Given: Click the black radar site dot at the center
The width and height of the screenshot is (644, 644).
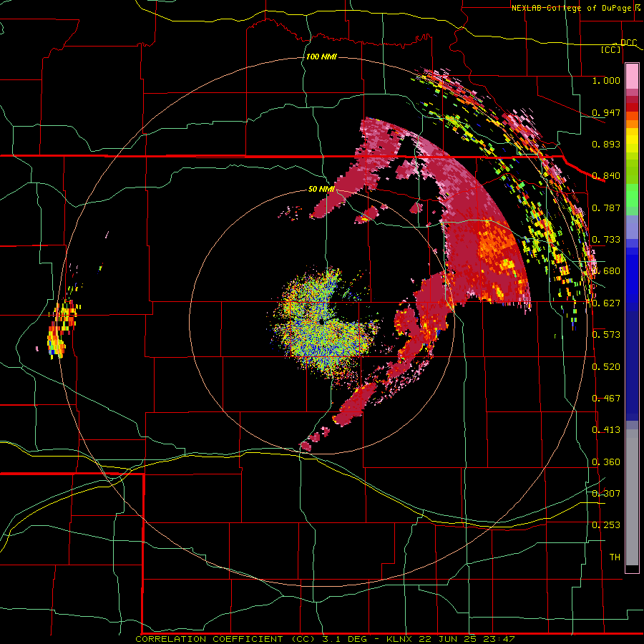Looking at the screenshot, I should coord(322,322).
